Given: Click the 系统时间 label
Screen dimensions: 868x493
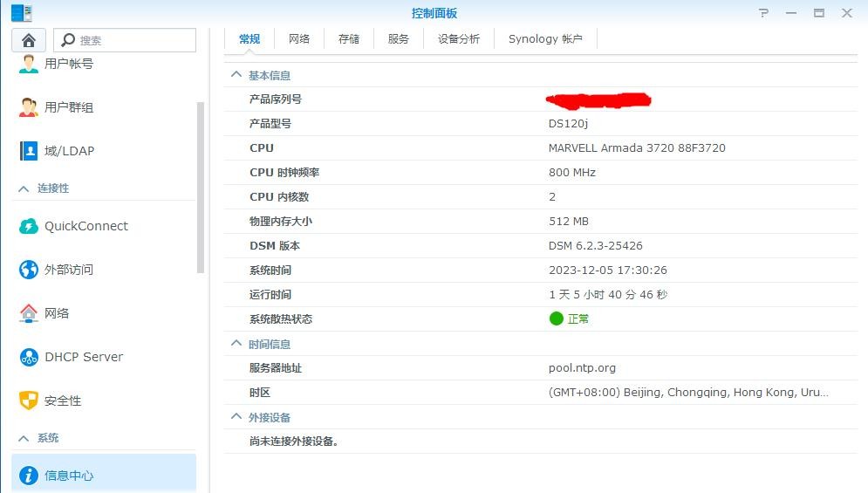Looking at the screenshot, I should point(270,270).
